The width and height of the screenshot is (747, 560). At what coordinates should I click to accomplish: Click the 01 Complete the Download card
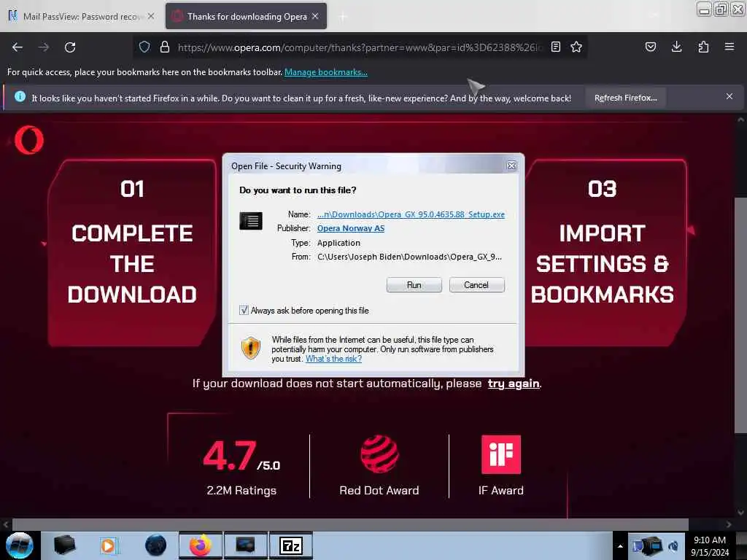[x=132, y=252]
